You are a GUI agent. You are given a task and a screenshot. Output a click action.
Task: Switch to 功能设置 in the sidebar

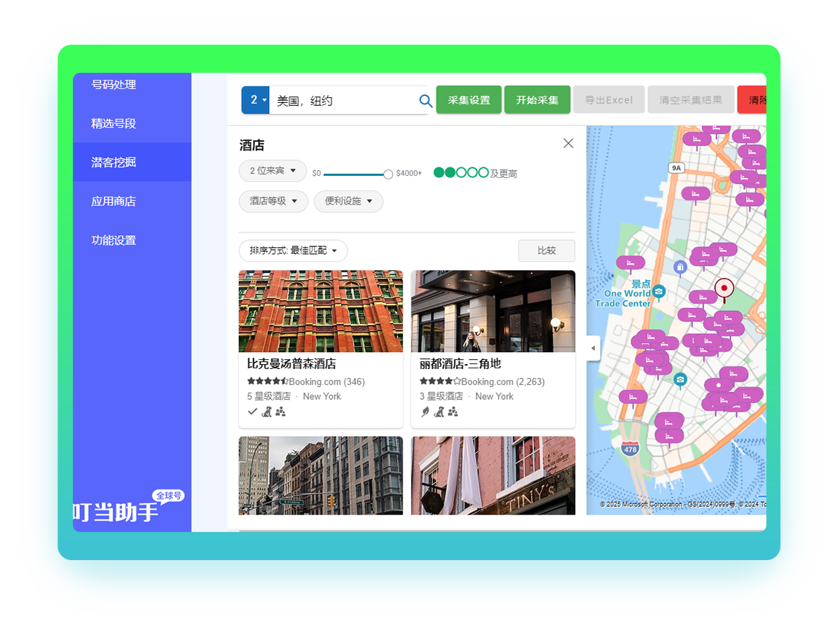113,240
